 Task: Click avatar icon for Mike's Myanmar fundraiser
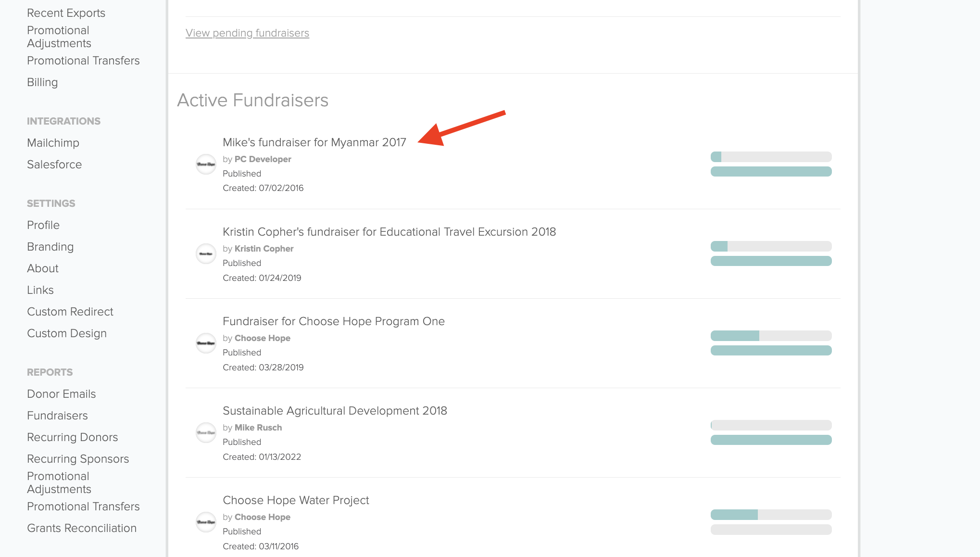206,164
